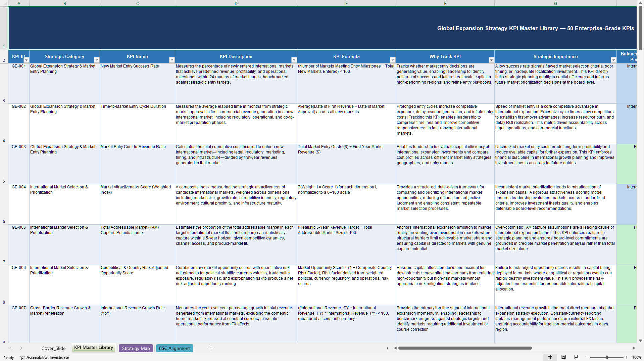Click sheet tab options three-dot handle
This screenshot has width=644, height=361.
(387, 348)
